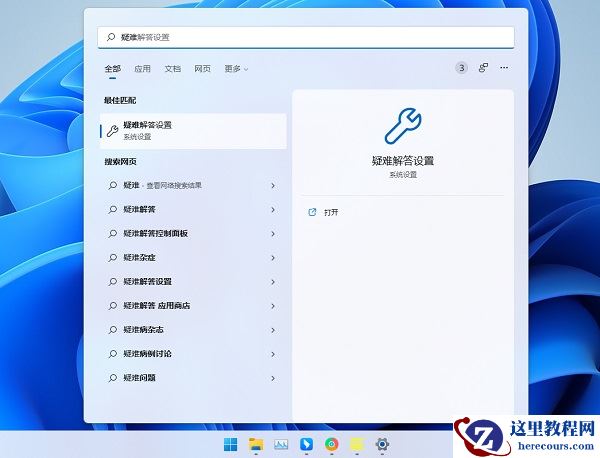The height and width of the screenshot is (458, 600).
Task: Expand chevron for web suggestion 疑难解答设置
Action: coord(273,282)
